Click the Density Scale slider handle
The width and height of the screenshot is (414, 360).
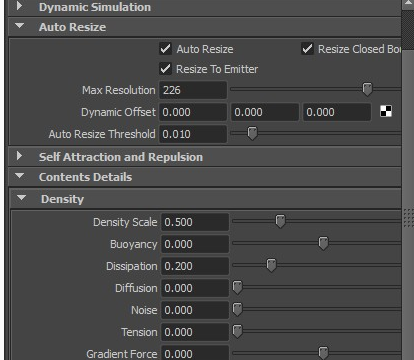(280, 221)
